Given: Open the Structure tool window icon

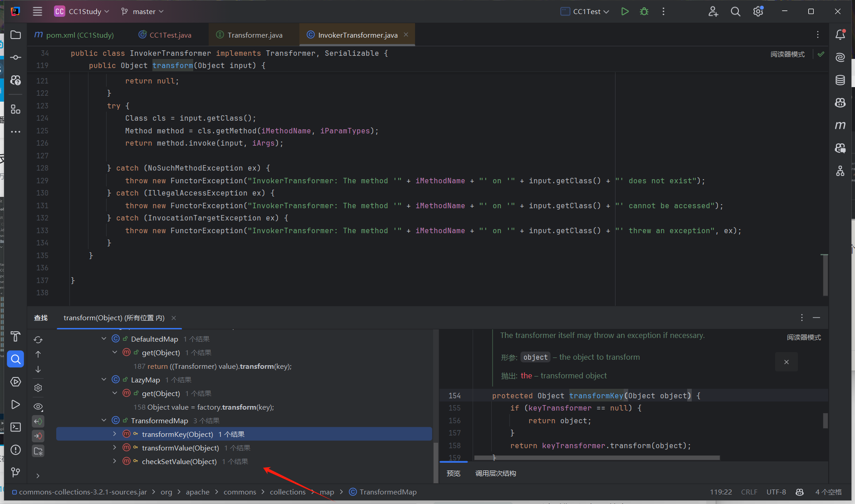Looking at the screenshot, I should pyautogui.click(x=15, y=109).
